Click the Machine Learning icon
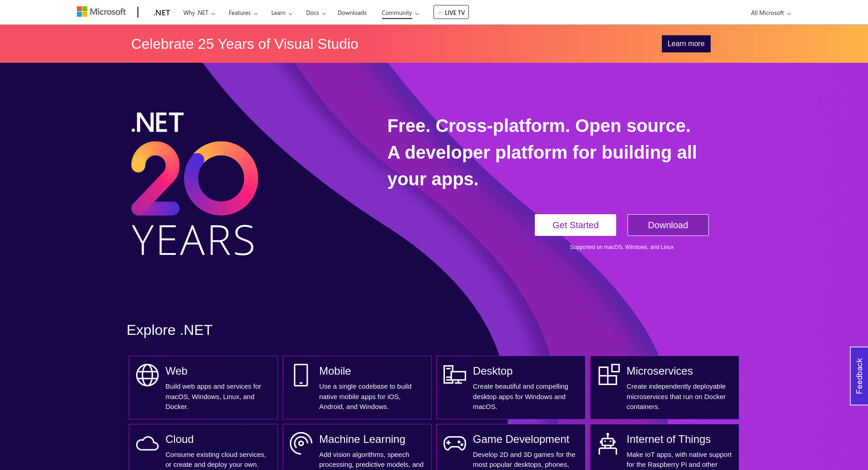 click(x=301, y=443)
